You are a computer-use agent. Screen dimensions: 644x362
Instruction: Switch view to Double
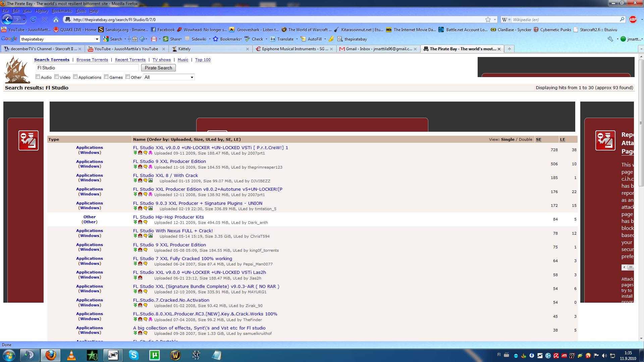pos(525,139)
